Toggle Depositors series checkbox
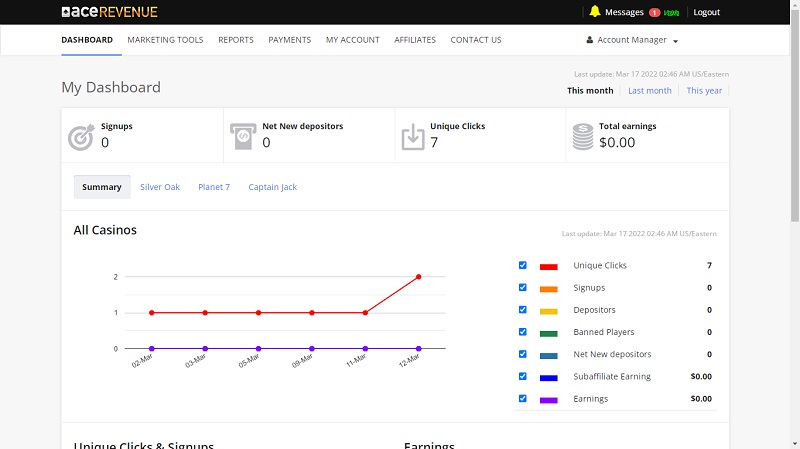800x449 pixels. [x=522, y=309]
